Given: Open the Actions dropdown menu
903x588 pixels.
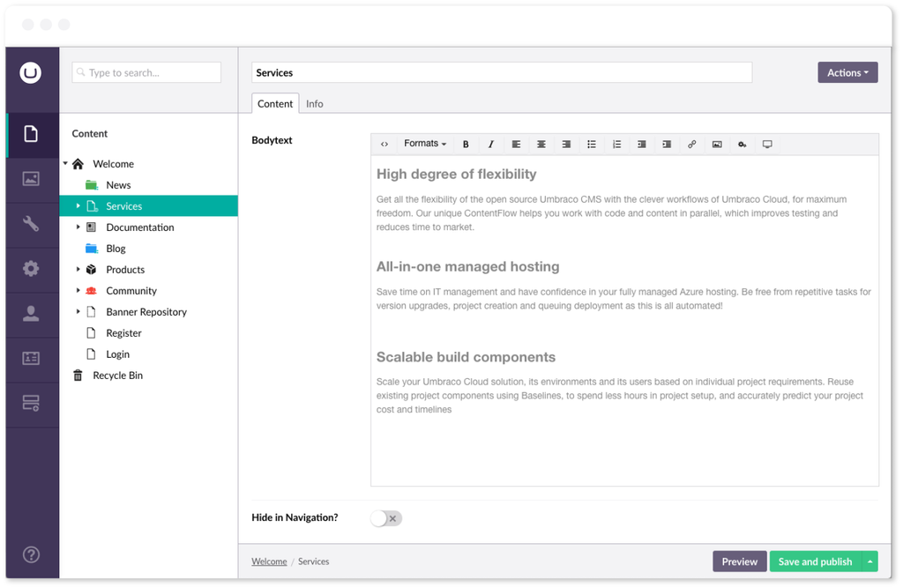Looking at the screenshot, I should pos(847,72).
